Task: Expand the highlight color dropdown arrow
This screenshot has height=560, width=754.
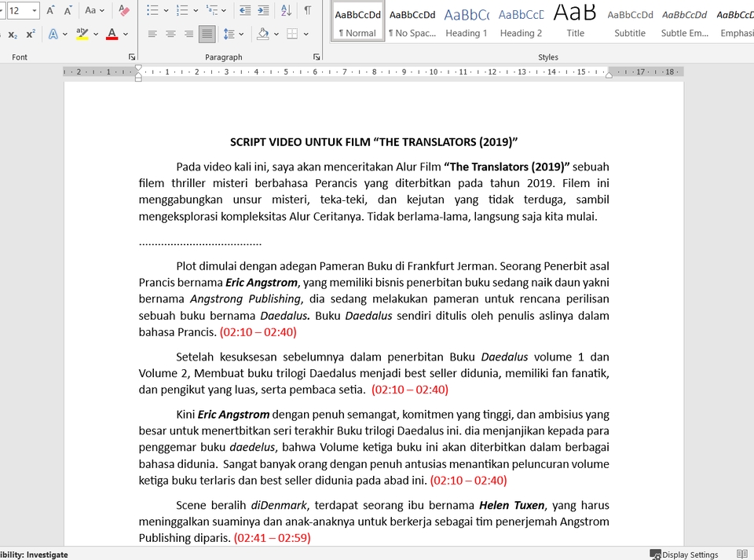Action: coord(96,34)
